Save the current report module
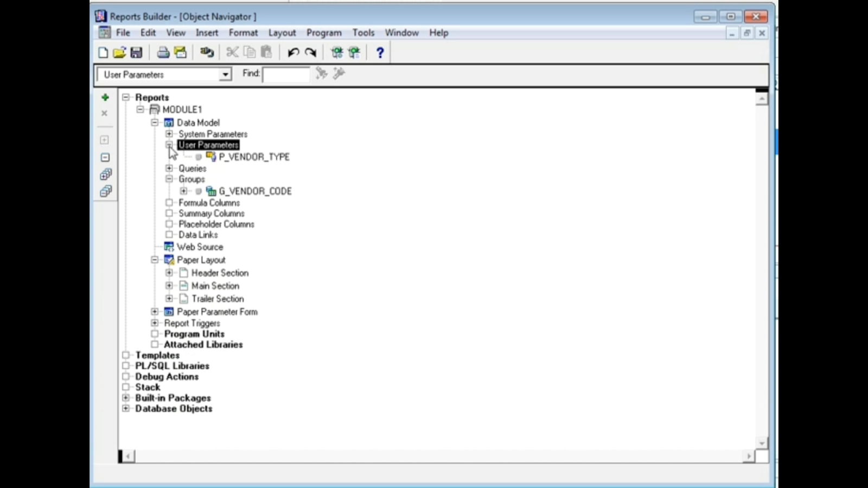The height and width of the screenshot is (488, 868). tap(137, 52)
